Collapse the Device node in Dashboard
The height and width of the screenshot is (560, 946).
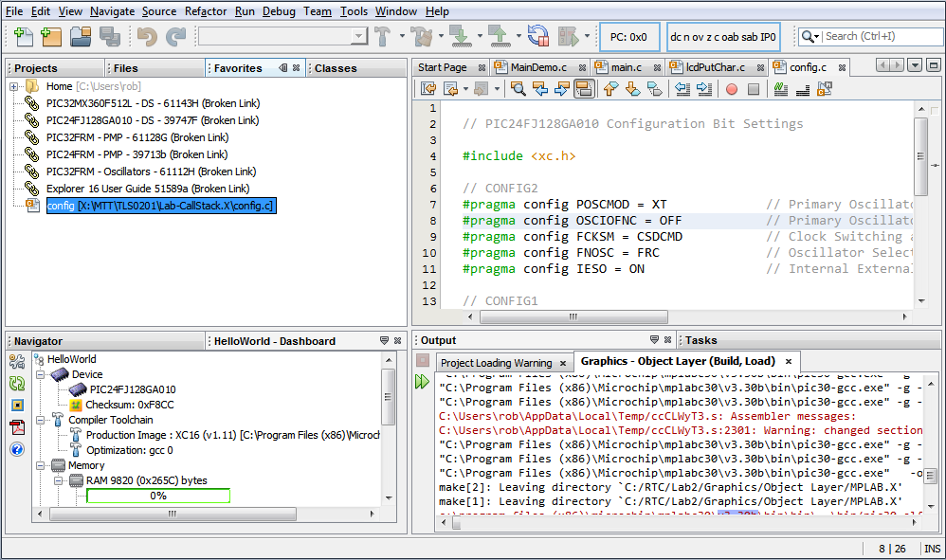click(x=41, y=374)
